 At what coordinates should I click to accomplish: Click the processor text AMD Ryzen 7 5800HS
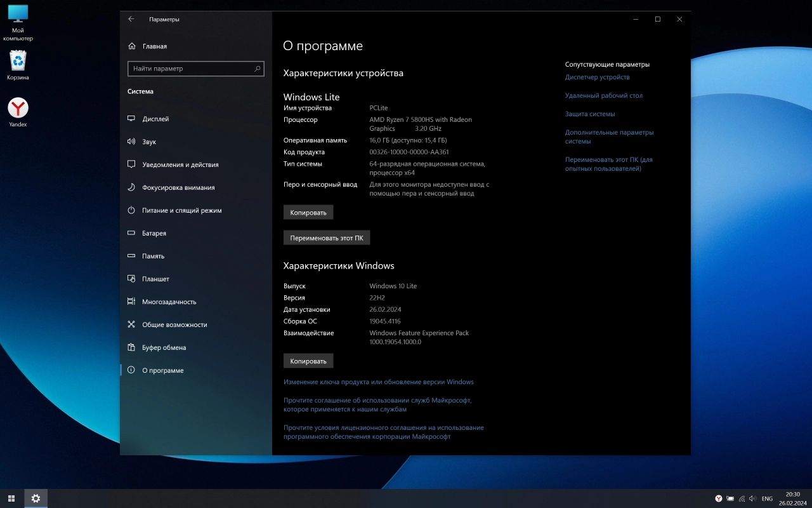pos(421,124)
